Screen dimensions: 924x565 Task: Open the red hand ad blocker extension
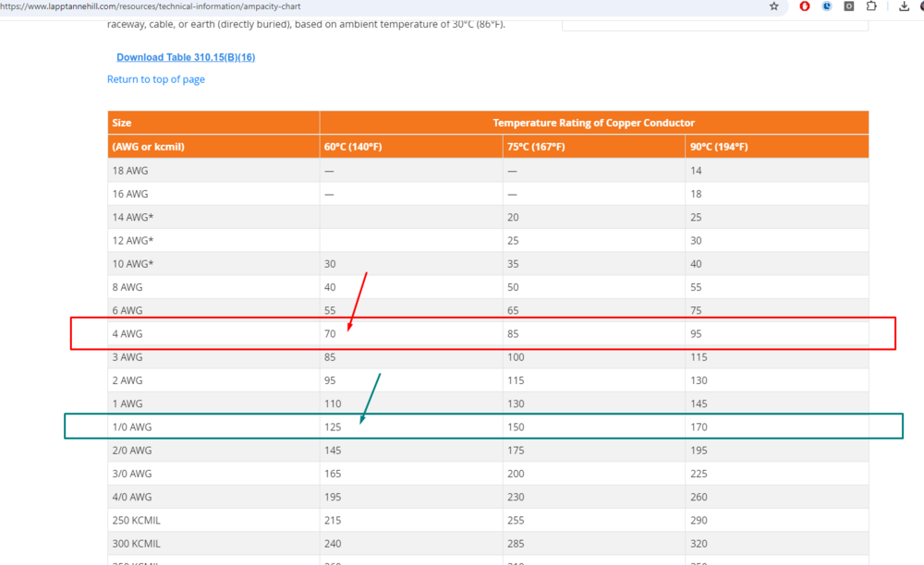(x=805, y=6)
